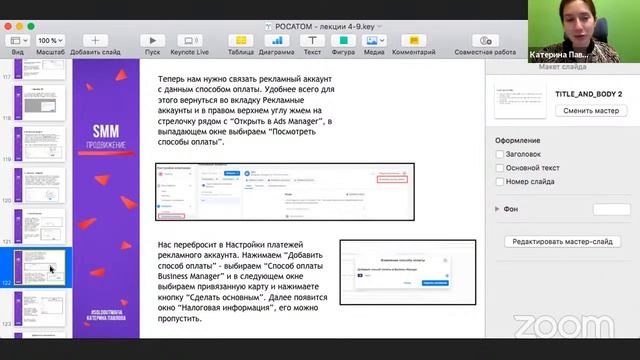Click the Катерина Павлова text on the purple sidebar
This screenshot has width=640, height=360.
(x=106, y=318)
